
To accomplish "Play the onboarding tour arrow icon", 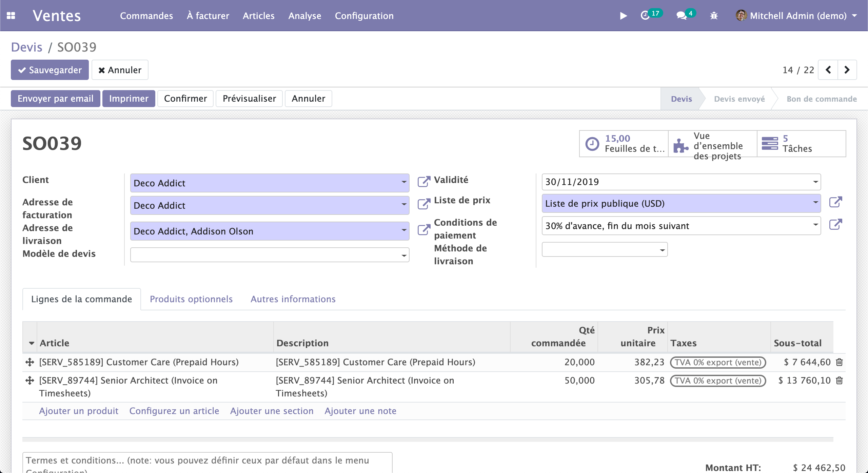I will point(623,16).
